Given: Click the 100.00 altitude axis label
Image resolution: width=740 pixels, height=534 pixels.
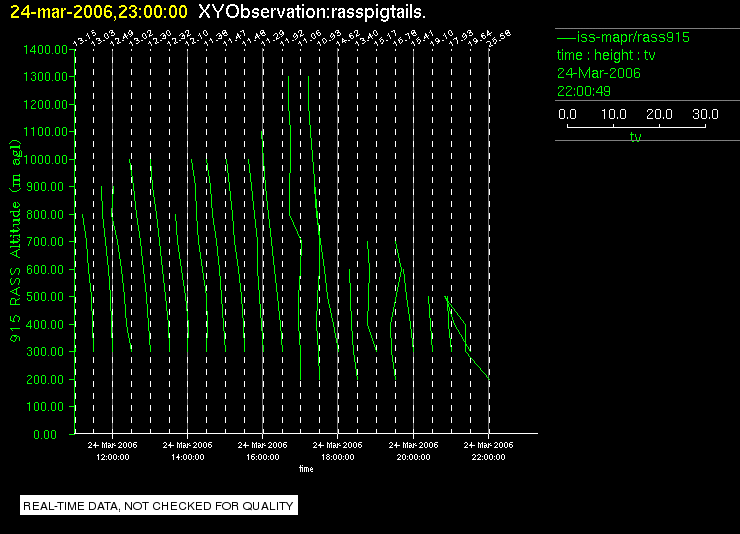Looking at the screenshot, I should coord(45,406).
